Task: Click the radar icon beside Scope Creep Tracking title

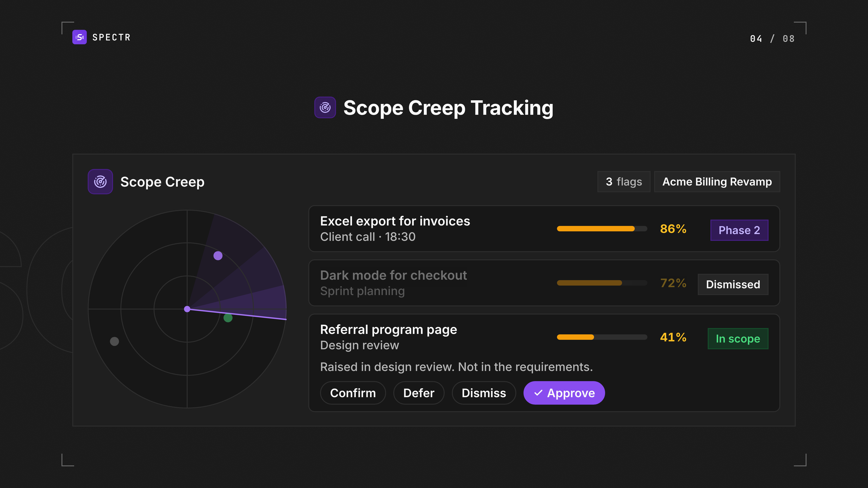Action: [325, 108]
